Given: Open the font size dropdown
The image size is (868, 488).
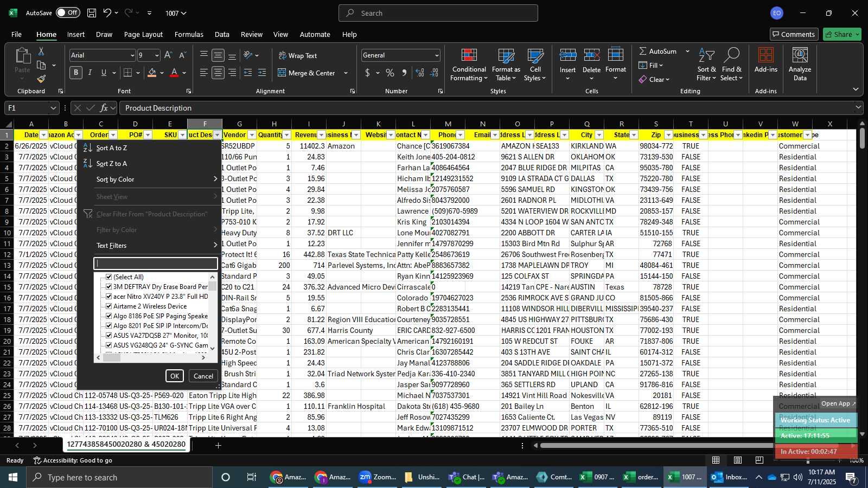Looking at the screenshot, I should click(x=157, y=55).
